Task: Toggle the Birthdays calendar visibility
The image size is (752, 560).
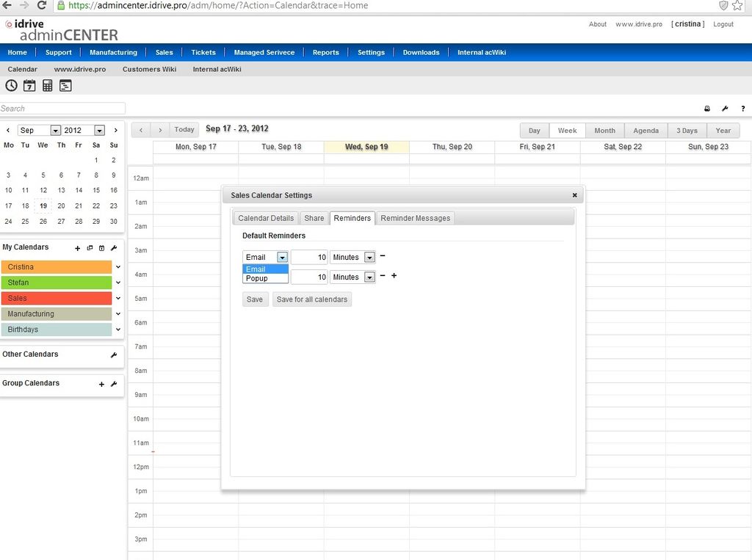Action: 56,330
